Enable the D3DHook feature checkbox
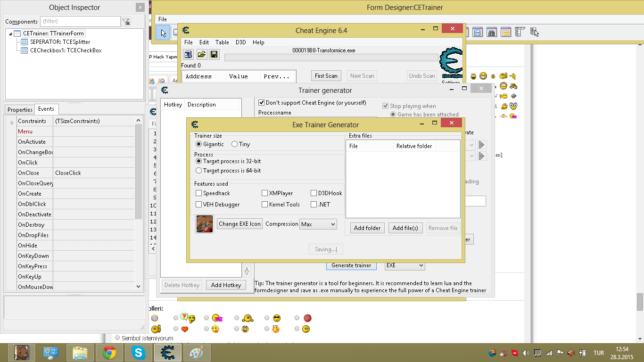 [x=314, y=193]
